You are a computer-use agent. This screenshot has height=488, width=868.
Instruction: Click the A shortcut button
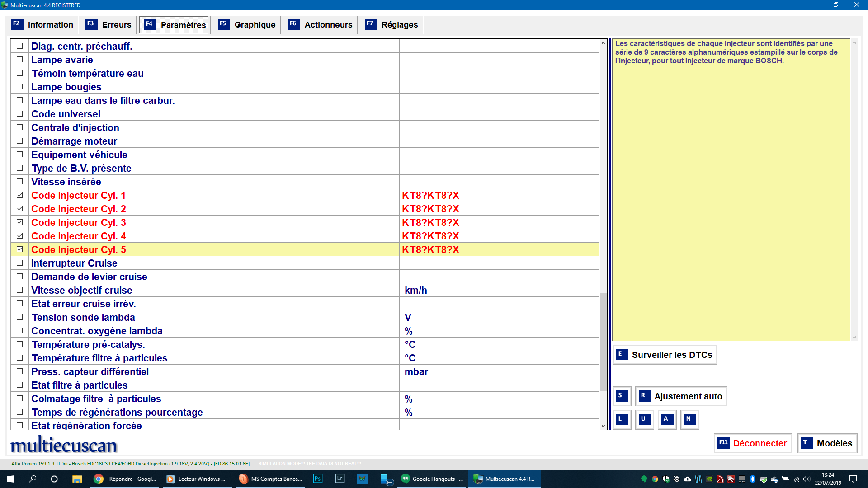click(x=667, y=420)
